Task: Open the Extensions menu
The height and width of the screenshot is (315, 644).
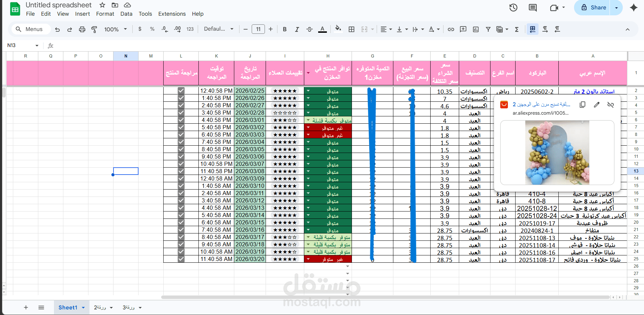Action: 172,14
